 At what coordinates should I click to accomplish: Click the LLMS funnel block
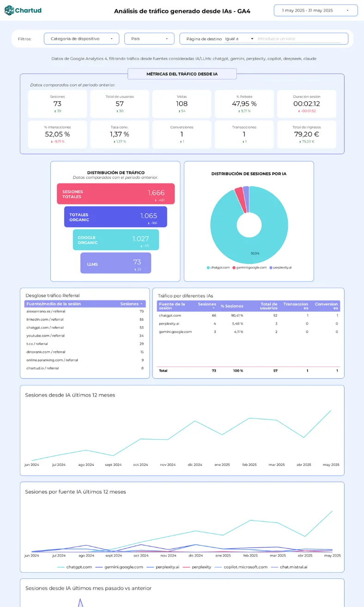tap(115, 263)
